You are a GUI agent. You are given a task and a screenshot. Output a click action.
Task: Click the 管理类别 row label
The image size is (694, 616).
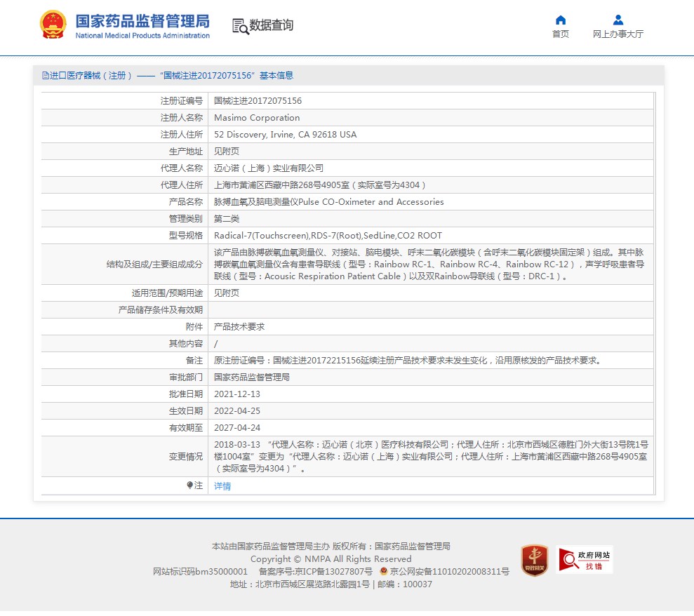click(x=186, y=219)
